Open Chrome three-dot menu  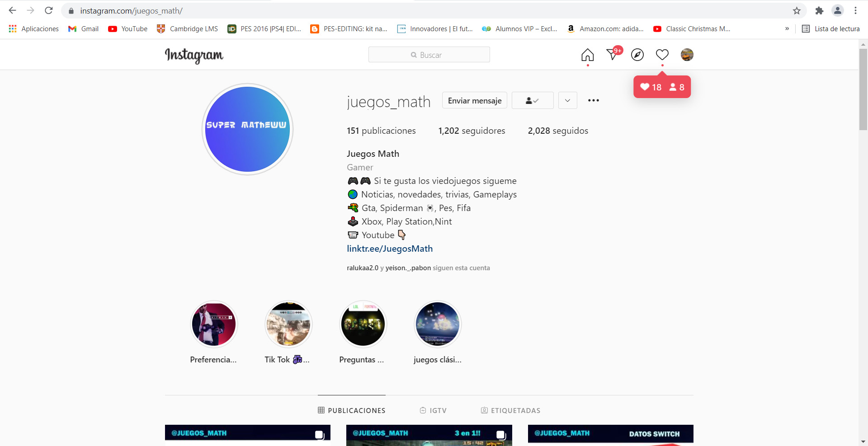pyautogui.click(x=855, y=10)
